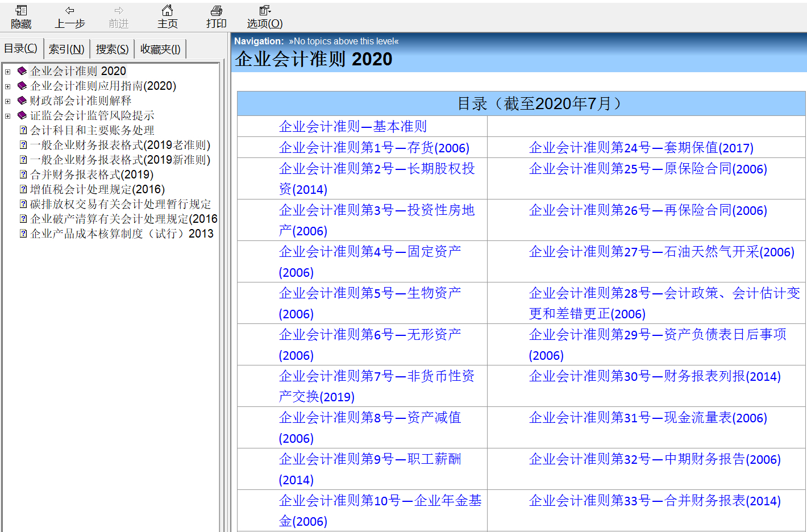Click the Hide (隐藏) toolbar icon
The image size is (807, 532).
tap(21, 11)
